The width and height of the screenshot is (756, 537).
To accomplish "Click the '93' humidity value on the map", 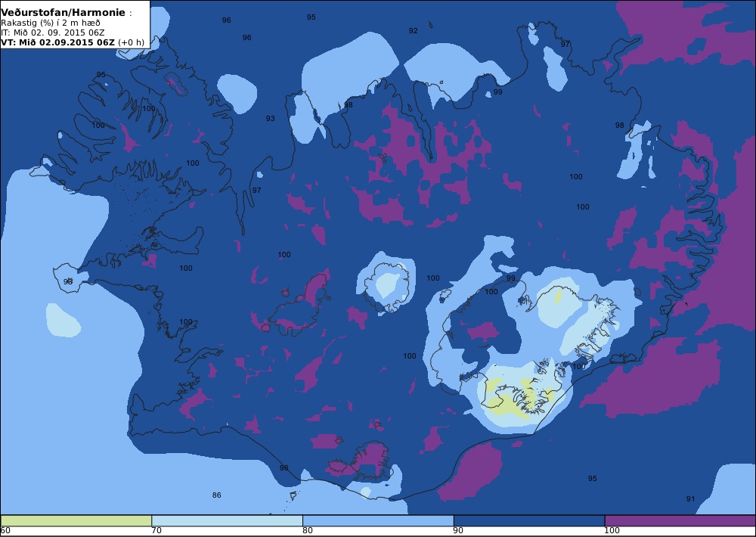I will pos(271,119).
